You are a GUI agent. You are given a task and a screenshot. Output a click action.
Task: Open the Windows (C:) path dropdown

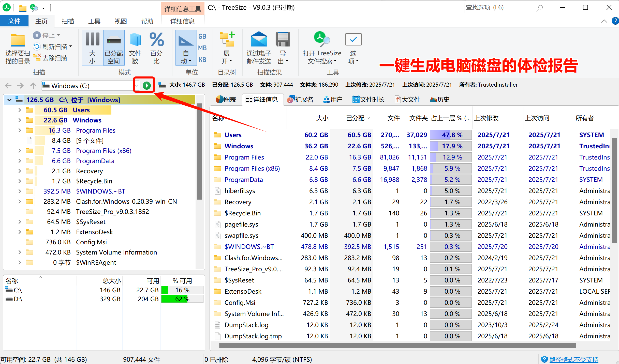click(137, 86)
